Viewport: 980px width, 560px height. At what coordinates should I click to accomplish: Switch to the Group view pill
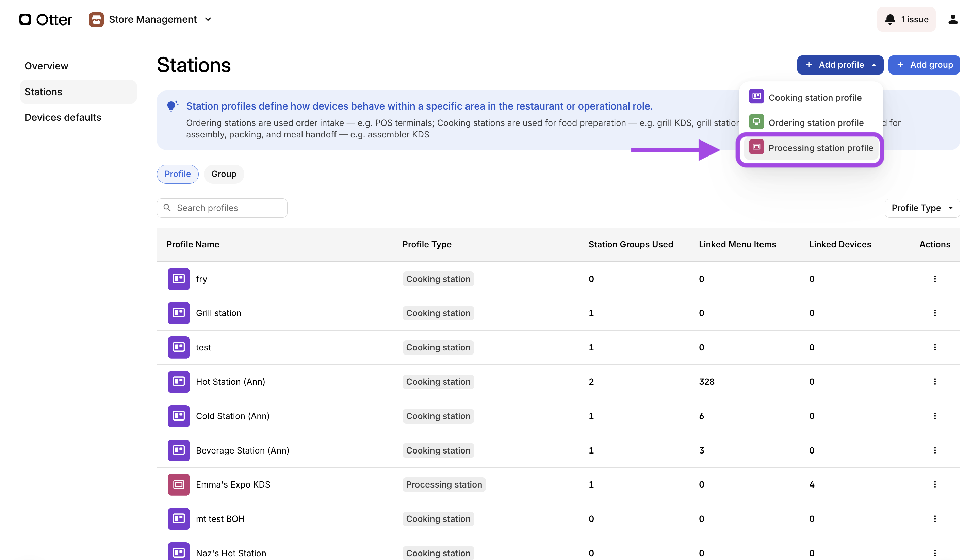pos(224,174)
